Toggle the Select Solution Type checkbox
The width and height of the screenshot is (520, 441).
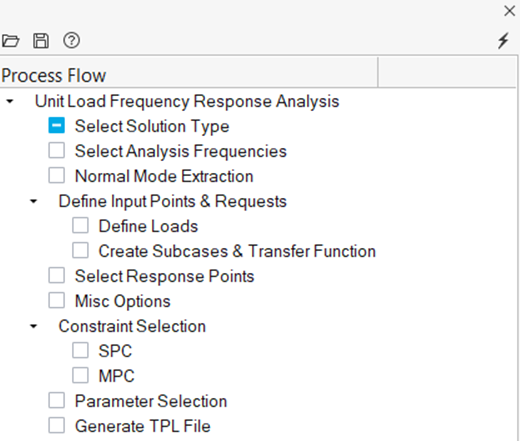click(x=56, y=125)
